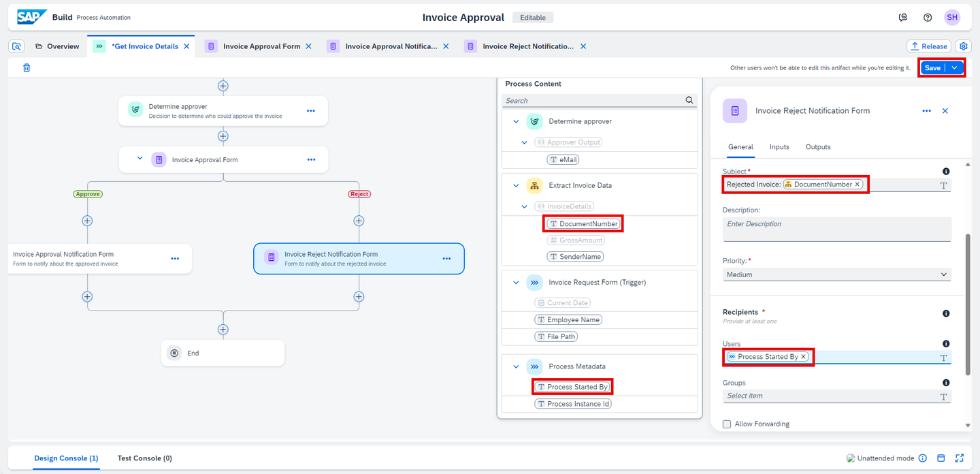Select the Process Instance Id content item

point(573,404)
